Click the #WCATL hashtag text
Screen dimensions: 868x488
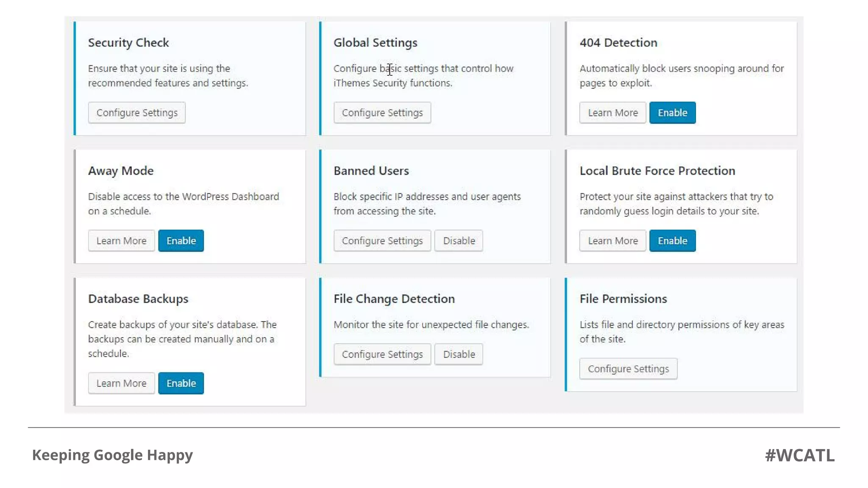[799, 455]
